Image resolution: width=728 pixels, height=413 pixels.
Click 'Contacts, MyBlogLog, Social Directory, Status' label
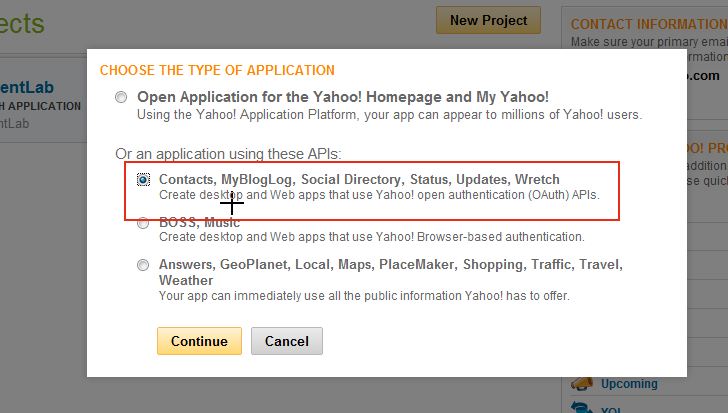(359, 179)
